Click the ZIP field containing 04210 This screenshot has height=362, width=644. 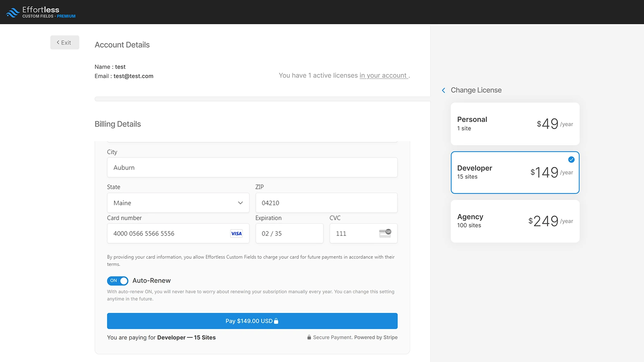[326, 203]
